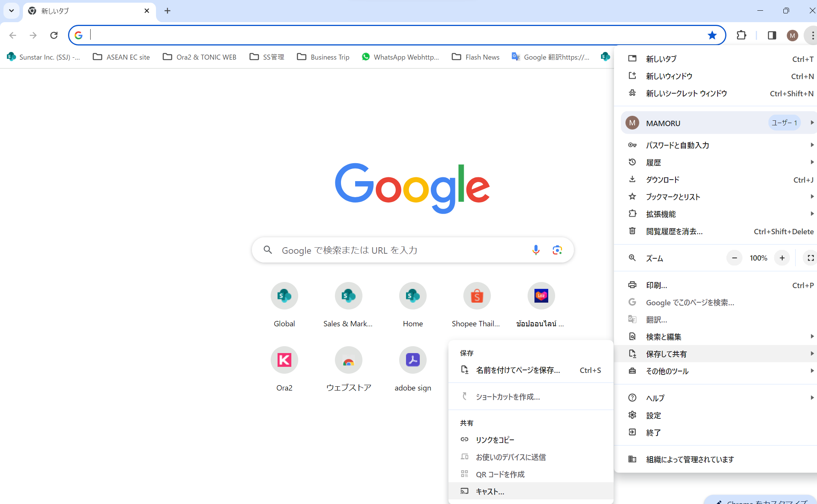Open Sunstar Inc. (SSJ) bookmark

click(44, 57)
